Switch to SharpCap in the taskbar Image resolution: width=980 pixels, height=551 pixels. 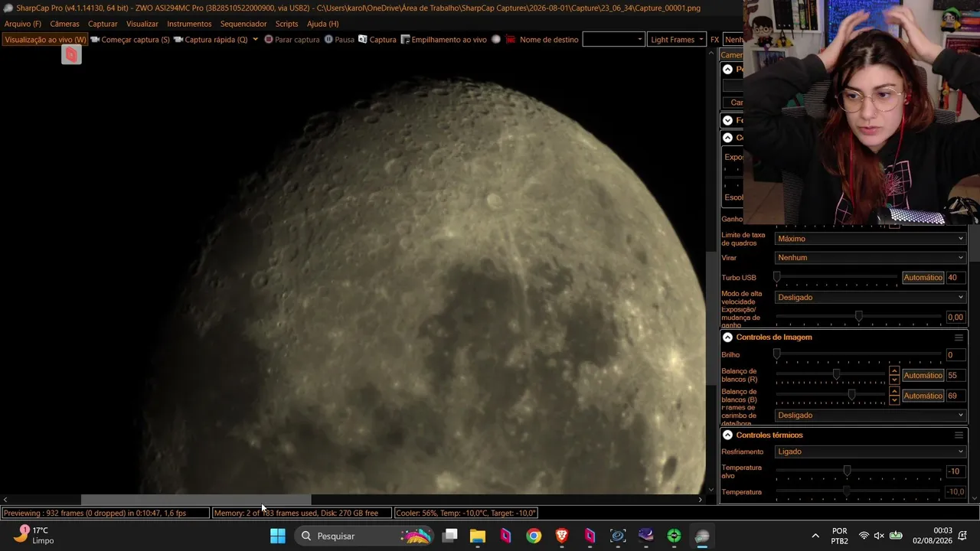tap(702, 536)
